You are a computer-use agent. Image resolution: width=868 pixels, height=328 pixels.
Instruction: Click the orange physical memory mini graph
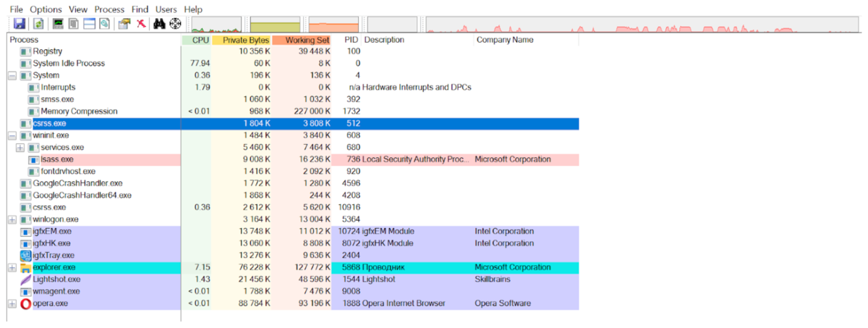[333, 25]
